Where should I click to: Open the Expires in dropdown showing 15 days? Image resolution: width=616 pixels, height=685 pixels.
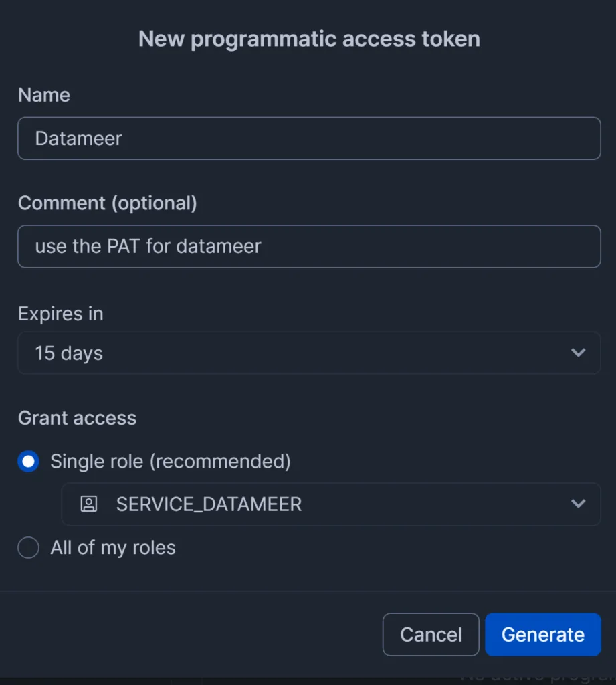pos(309,353)
